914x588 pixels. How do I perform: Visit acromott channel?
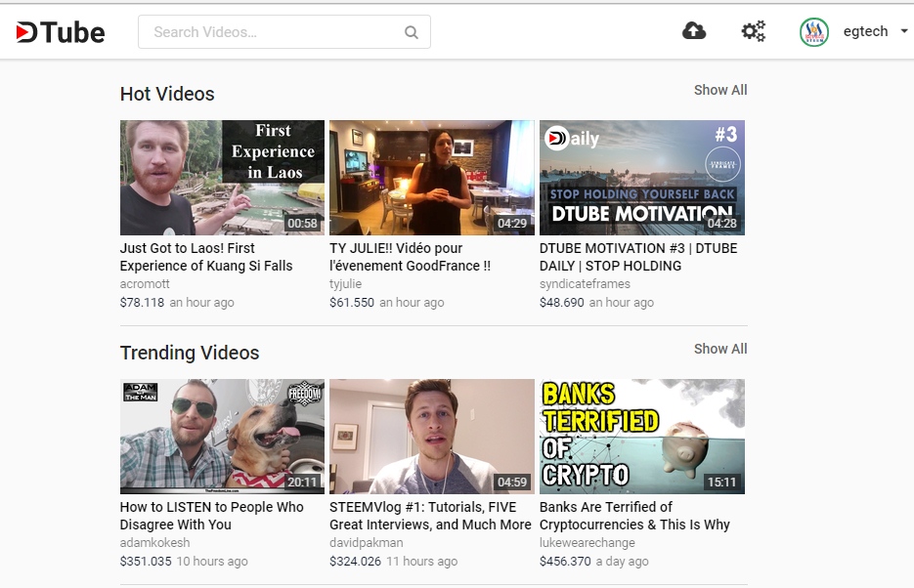(145, 284)
